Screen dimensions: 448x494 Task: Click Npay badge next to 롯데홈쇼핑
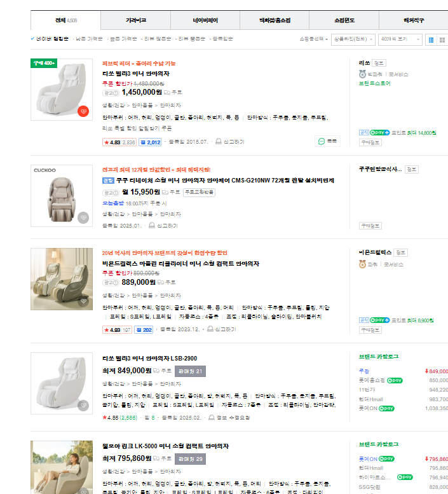[395, 380]
